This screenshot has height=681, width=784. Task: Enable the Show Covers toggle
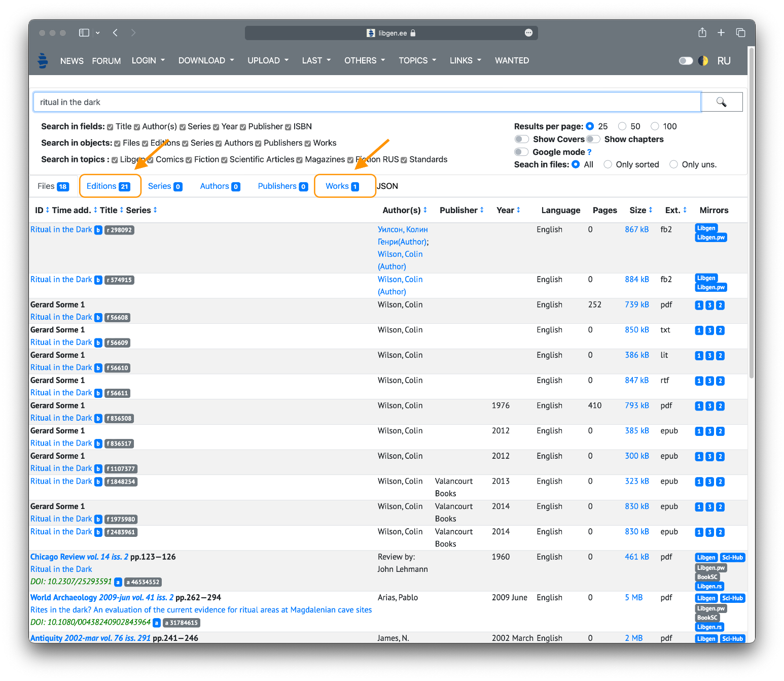pos(521,139)
